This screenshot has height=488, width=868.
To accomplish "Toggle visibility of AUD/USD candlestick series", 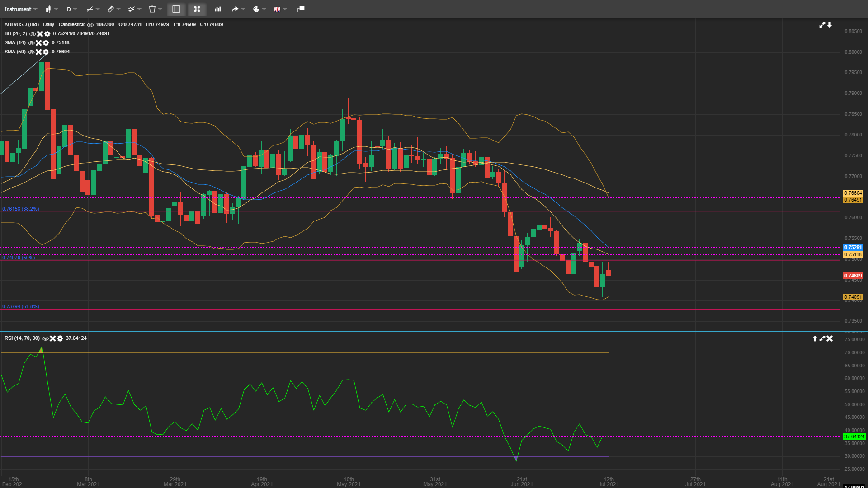I will [x=90, y=25].
